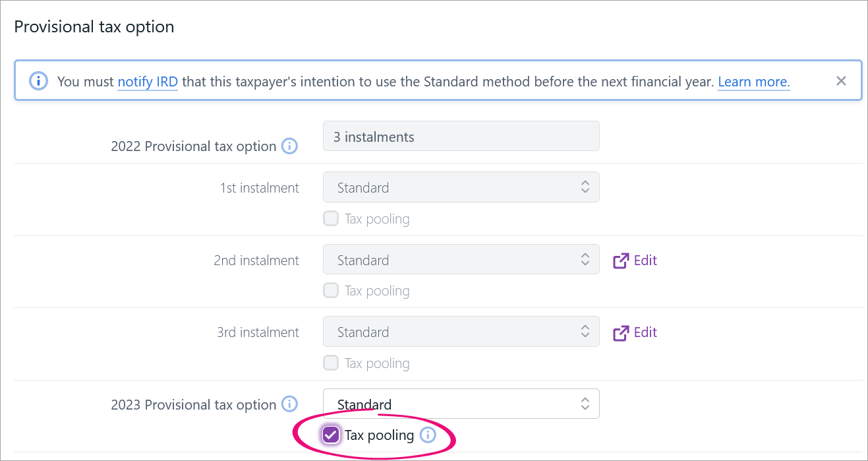The height and width of the screenshot is (461, 868).
Task: Click info icon beside 2023 Provisional tax option
Action: pos(289,404)
